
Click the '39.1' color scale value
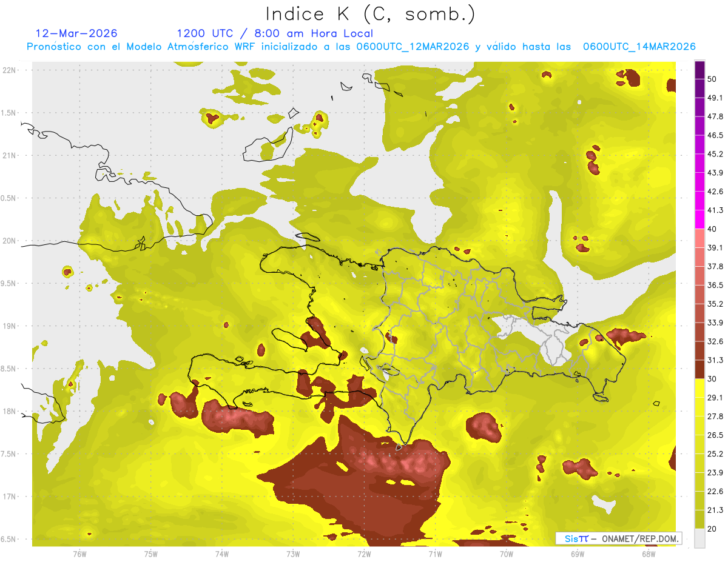click(715, 247)
